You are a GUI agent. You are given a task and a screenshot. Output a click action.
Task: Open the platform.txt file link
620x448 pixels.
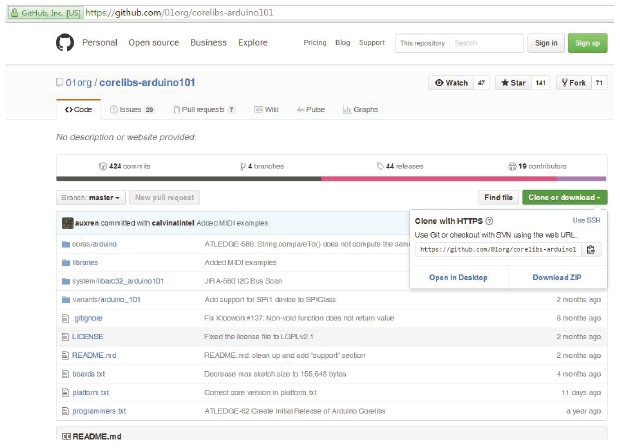coord(91,393)
